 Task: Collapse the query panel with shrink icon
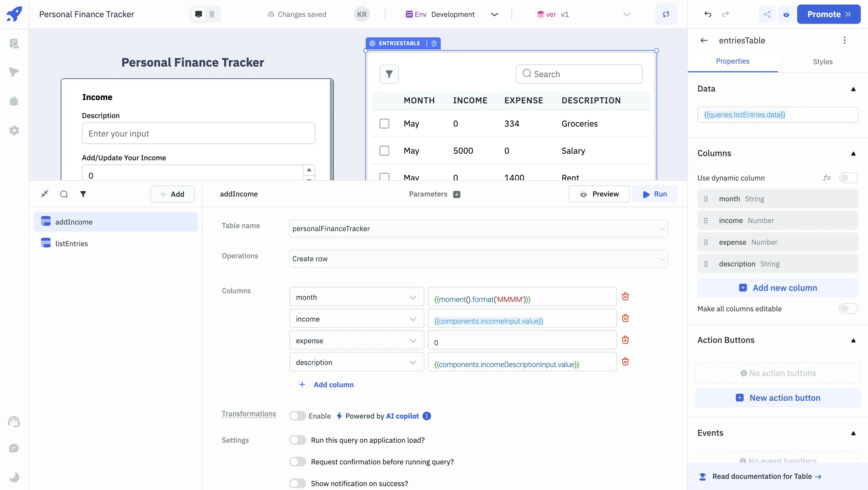coord(45,194)
